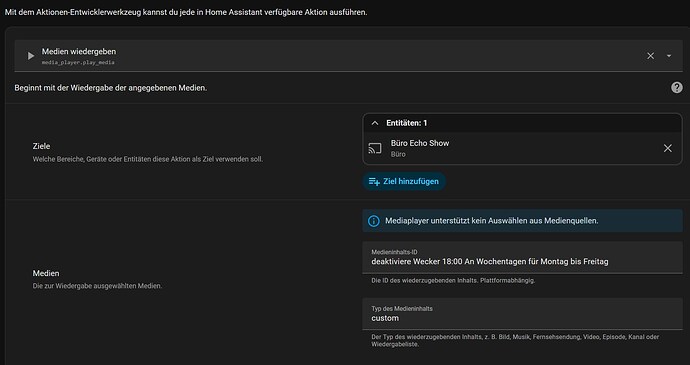Click the 'Der Typ des wiederzugebenden Inhalts' helper text
Viewport: 690px width, 365px height.
pyautogui.click(x=515, y=340)
